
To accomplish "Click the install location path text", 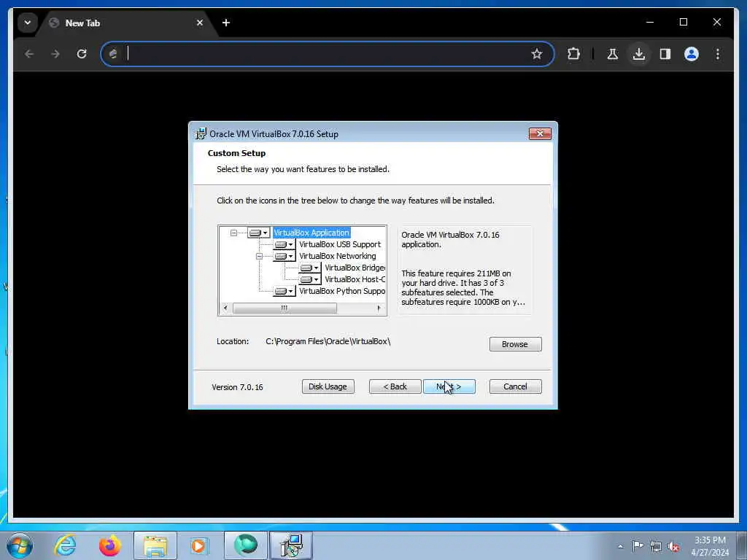I will pyautogui.click(x=328, y=341).
